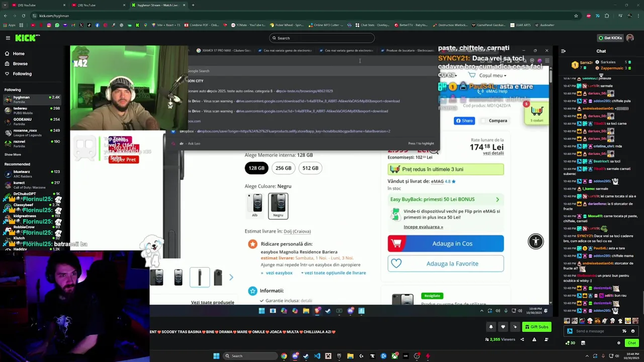Open File Explorer from the Windows taskbar
This screenshot has width=644, height=362.
click(x=350, y=356)
